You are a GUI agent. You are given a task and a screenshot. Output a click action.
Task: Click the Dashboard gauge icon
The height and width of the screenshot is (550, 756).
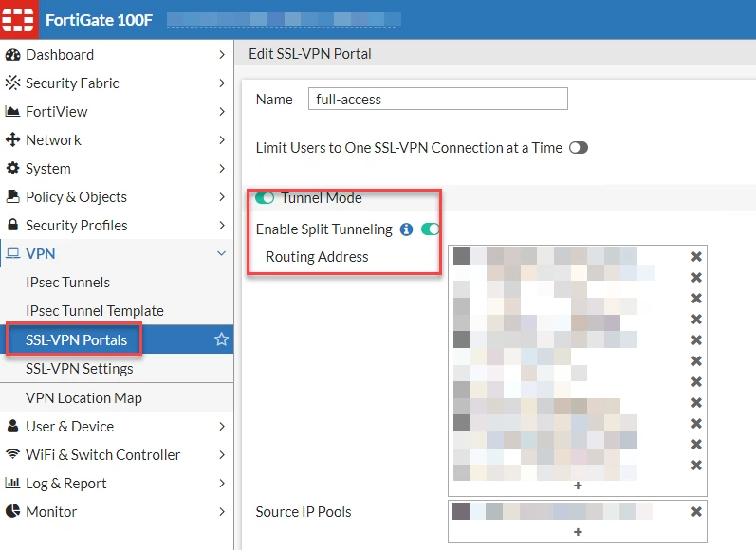coord(12,55)
